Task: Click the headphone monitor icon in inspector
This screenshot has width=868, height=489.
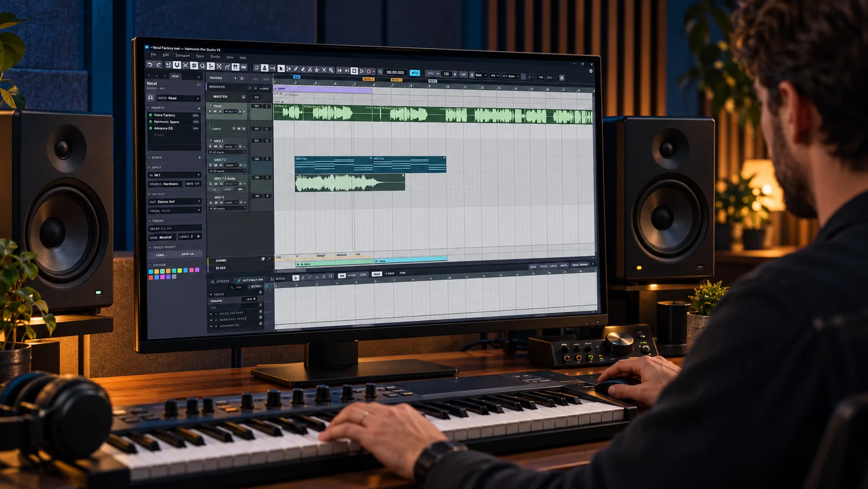Action: 151,98
